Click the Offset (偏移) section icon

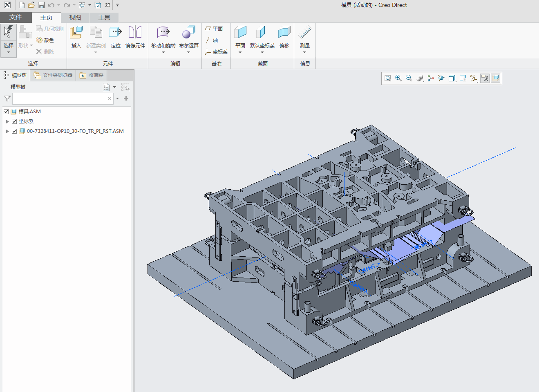(284, 37)
